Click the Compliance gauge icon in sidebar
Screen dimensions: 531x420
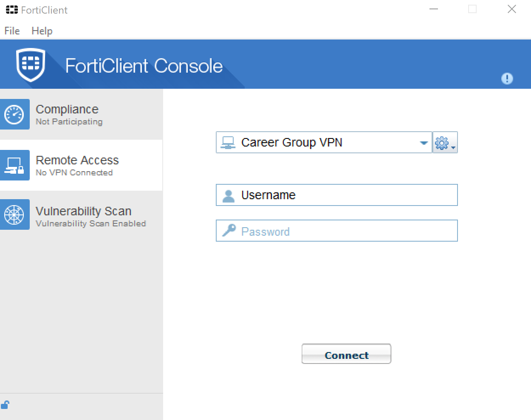click(15, 114)
